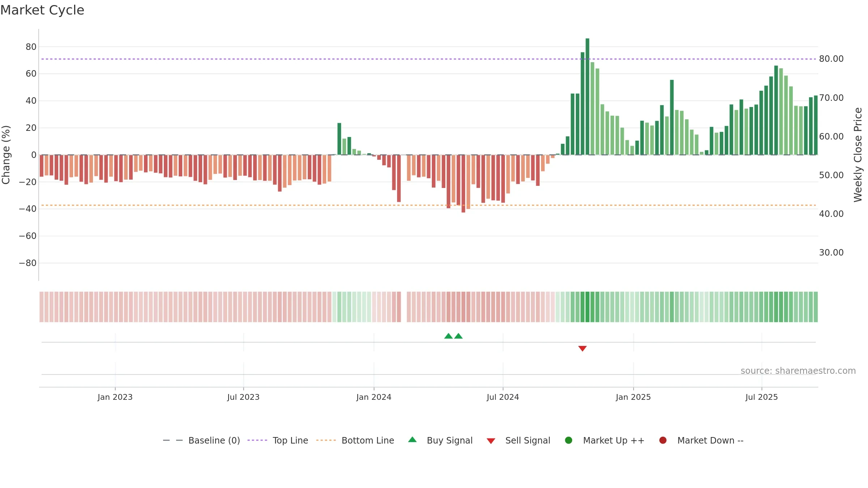Select the second green buy signal marker
This screenshot has height=488, width=868.
(459, 336)
